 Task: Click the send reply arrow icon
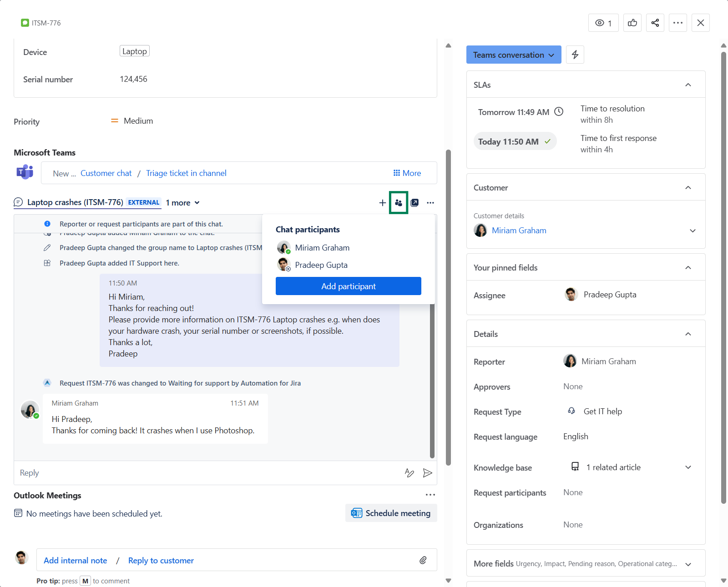[x=427, y=473]
